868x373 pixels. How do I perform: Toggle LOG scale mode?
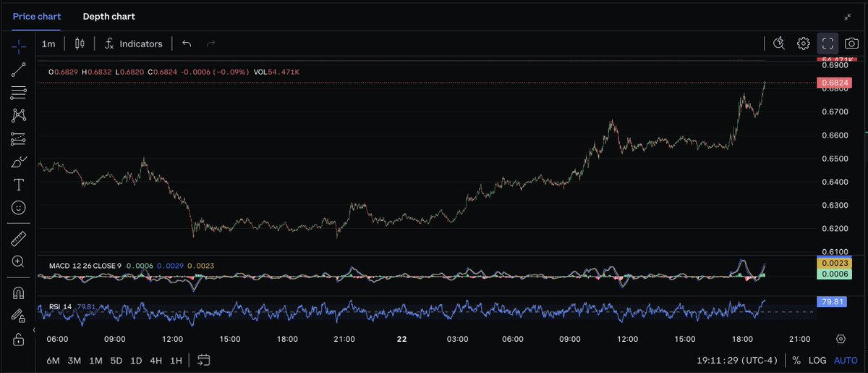[x=817, y=360]
